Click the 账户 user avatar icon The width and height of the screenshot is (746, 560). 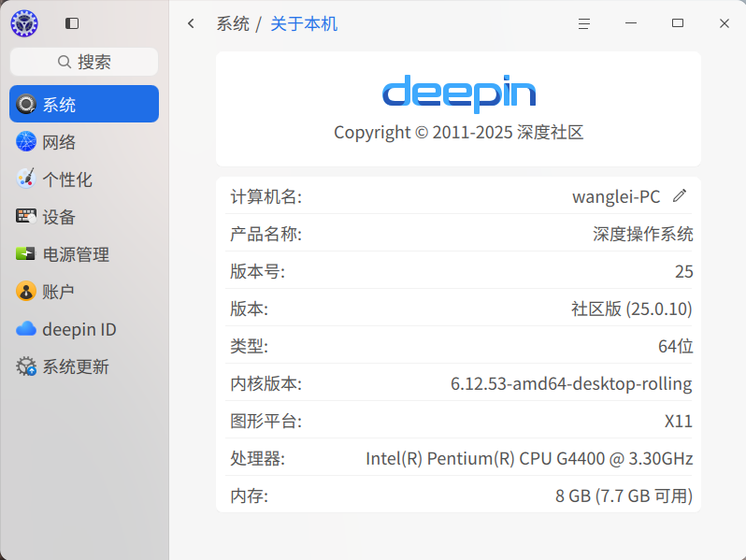click(x=26, y=291)
